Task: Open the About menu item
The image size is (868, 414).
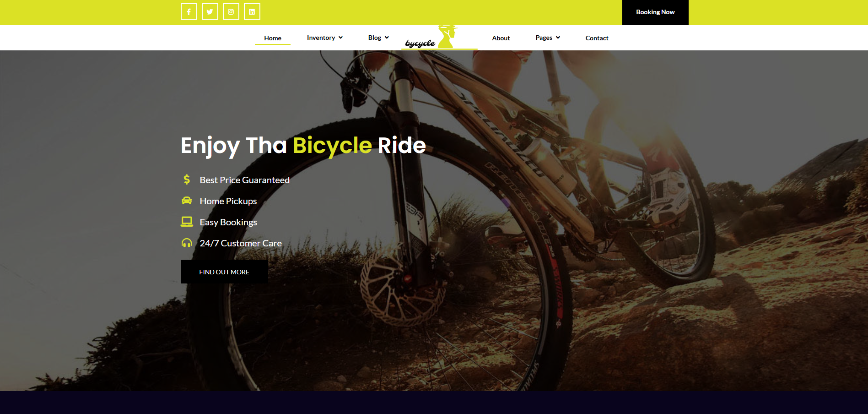Action: click(501, 38)
